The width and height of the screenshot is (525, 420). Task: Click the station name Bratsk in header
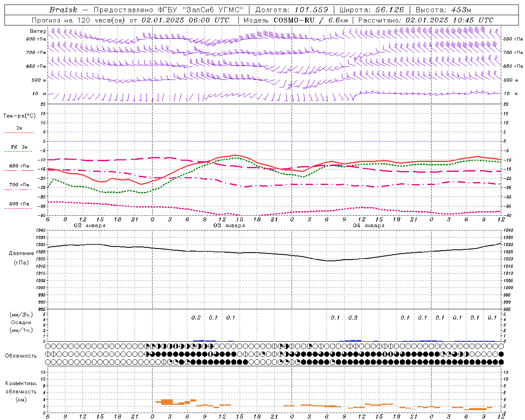point(63,9)
